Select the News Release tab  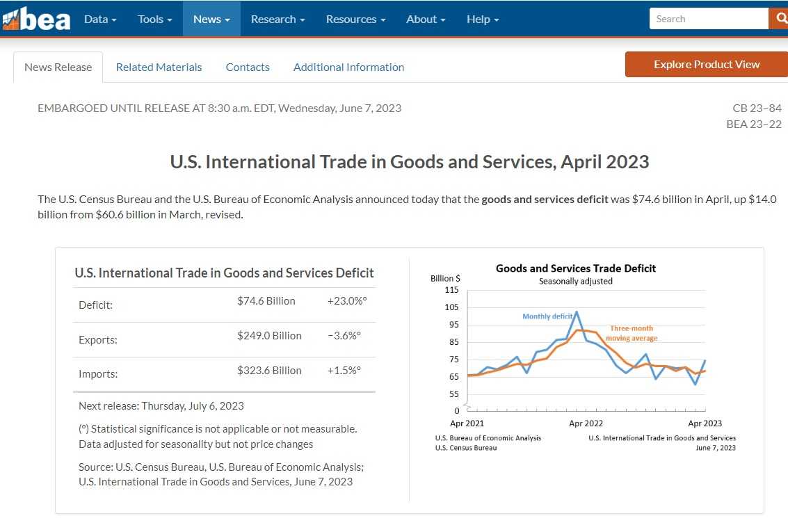coord(58,67)
